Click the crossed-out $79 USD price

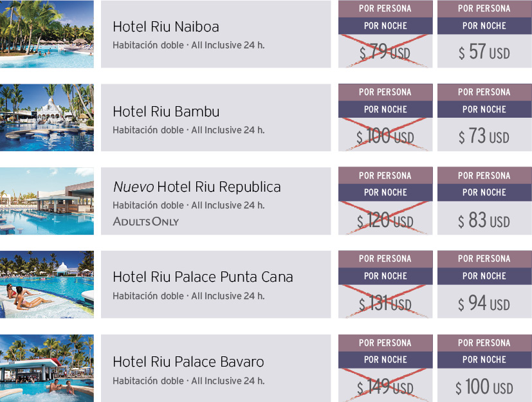(385, 52)
